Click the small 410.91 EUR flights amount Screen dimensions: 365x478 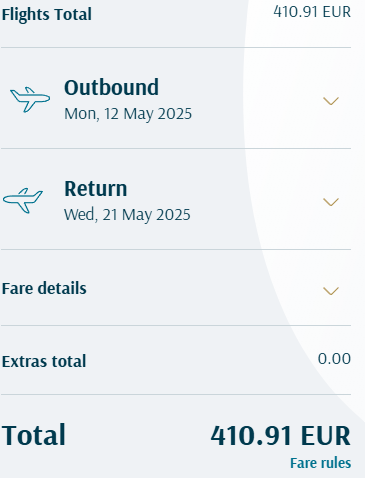click(x=312, y=12)
